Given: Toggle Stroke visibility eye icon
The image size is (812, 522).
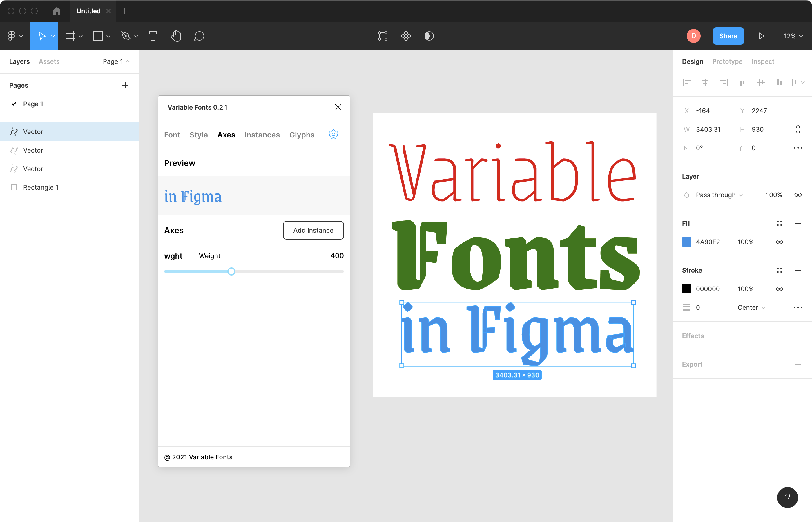Looking at the screenshot, I should 779,289.
